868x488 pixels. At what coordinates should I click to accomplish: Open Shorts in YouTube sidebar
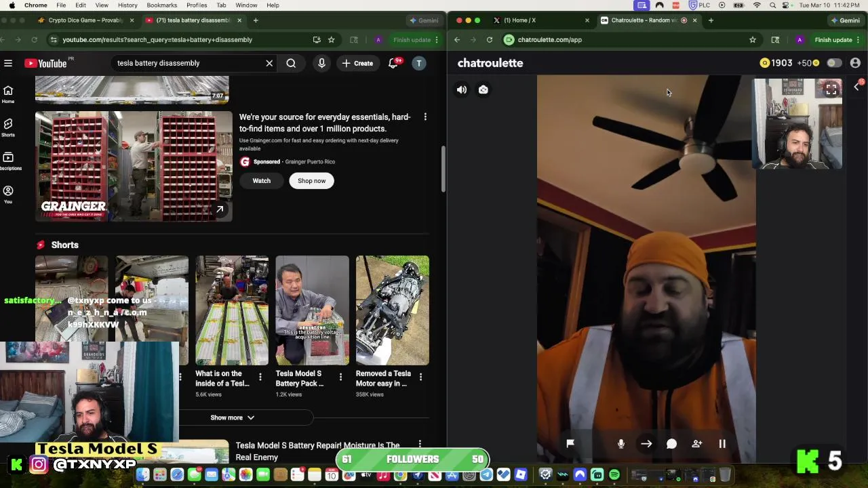click(x=8, y=127)
